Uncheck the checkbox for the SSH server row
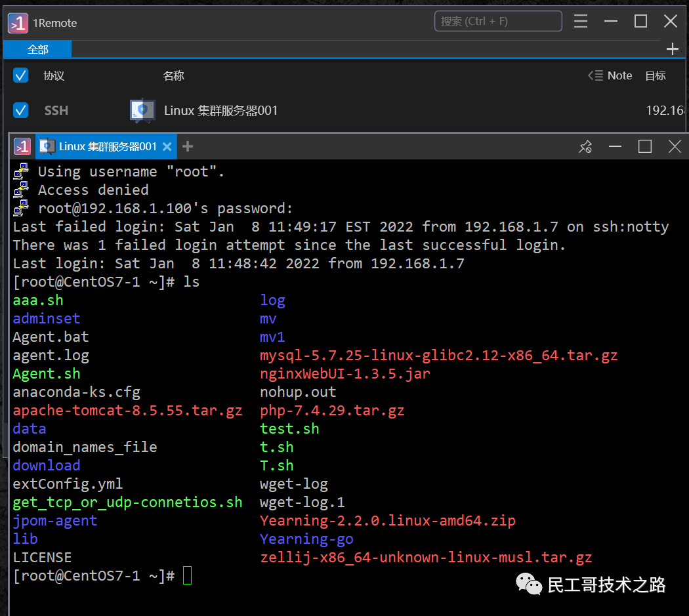The image size is (689, 616). point(20,110)
